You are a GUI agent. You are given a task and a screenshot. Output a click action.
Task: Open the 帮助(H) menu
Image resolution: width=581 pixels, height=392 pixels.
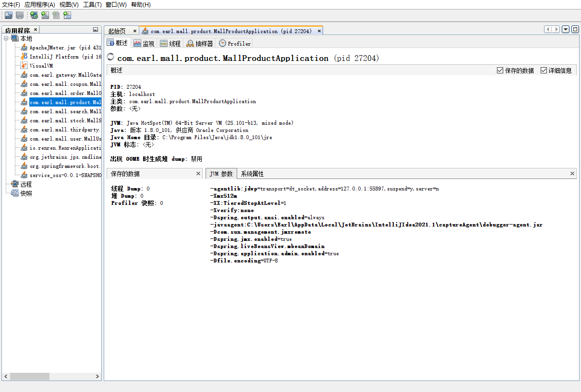pyautogui.click(x=141, y=5)
